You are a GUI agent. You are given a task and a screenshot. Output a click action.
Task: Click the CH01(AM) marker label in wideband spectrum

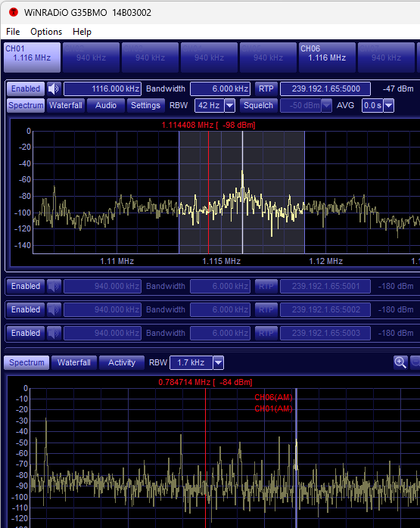[x=273, y=409]
